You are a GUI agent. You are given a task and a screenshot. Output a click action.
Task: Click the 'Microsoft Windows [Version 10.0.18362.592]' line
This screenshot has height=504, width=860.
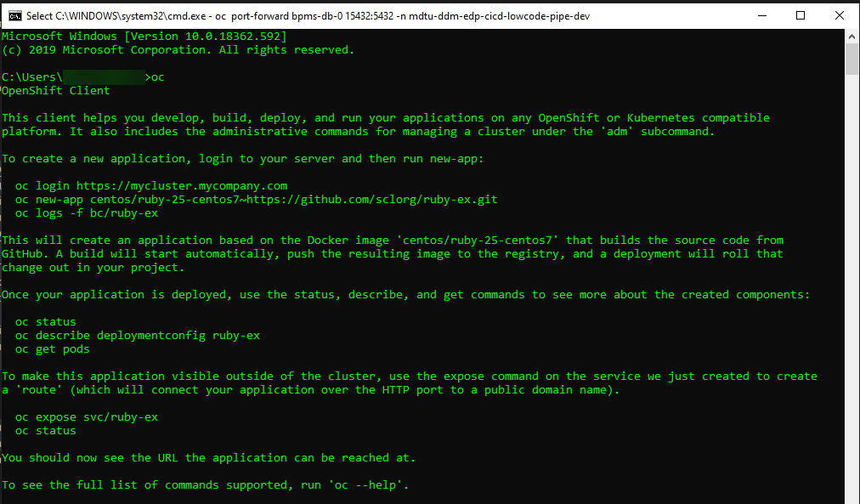(x=144, y=37)
